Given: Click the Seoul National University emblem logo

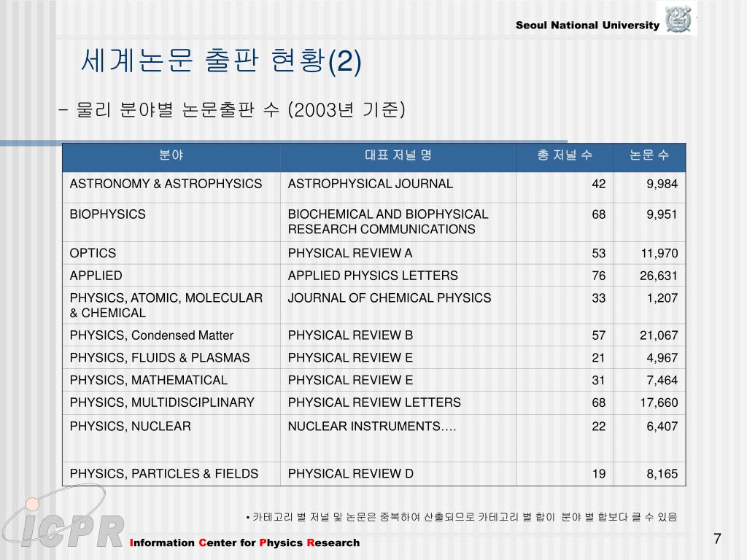Looking at the screenshot, I should pyautogui.click(x=678, y=18).
